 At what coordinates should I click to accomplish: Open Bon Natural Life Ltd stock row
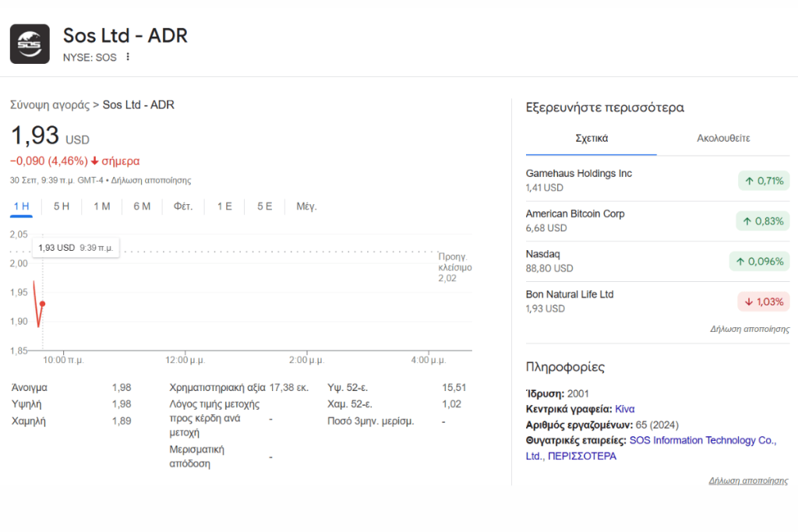tap(658, 301)
